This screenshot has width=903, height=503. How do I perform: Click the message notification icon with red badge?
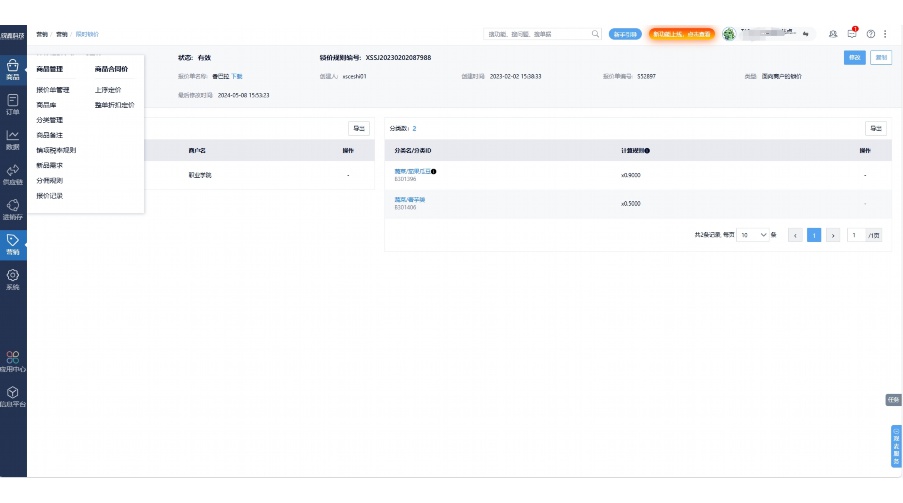coord(852,34)
